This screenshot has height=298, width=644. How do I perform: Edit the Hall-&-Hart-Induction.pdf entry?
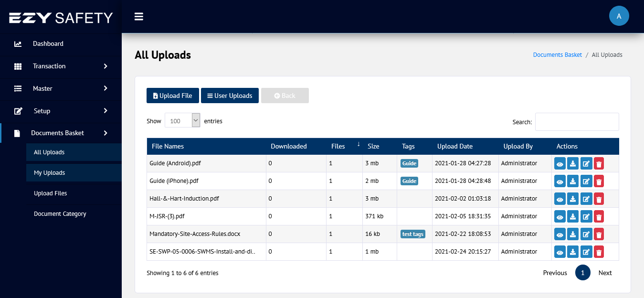586,199
